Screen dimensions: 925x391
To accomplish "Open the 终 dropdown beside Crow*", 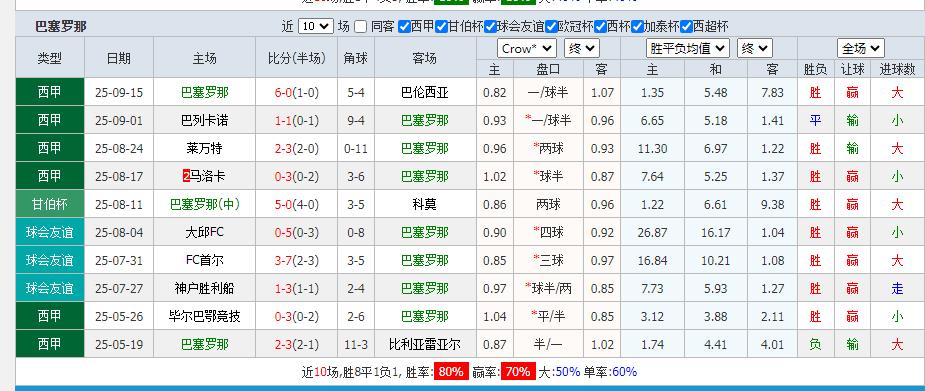I will [x=581, y=48].
